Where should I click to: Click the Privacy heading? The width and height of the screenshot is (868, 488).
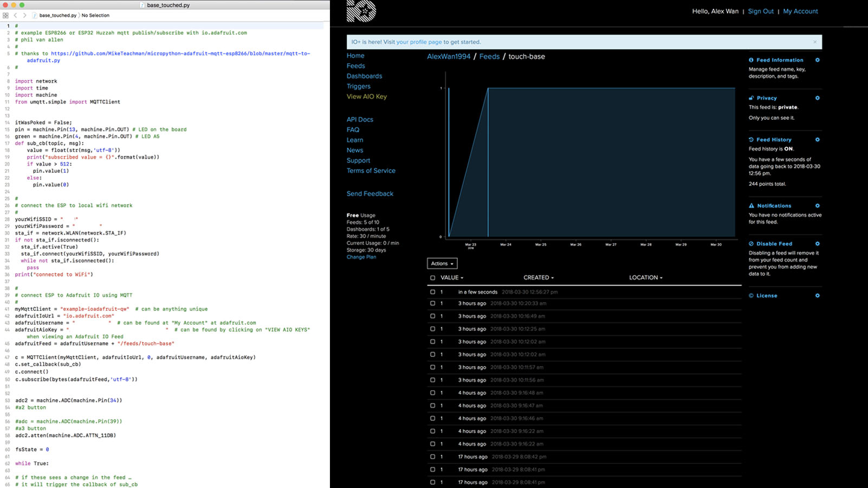[767, 98]
